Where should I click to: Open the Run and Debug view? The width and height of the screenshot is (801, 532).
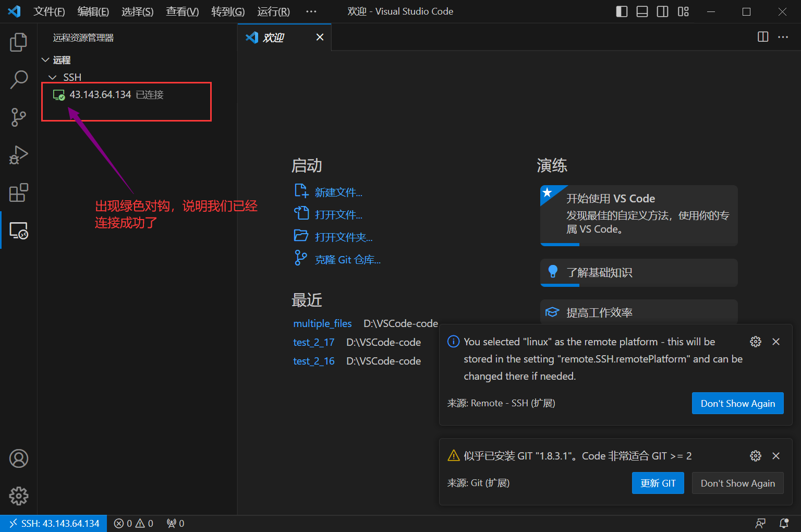pos(19,155)
